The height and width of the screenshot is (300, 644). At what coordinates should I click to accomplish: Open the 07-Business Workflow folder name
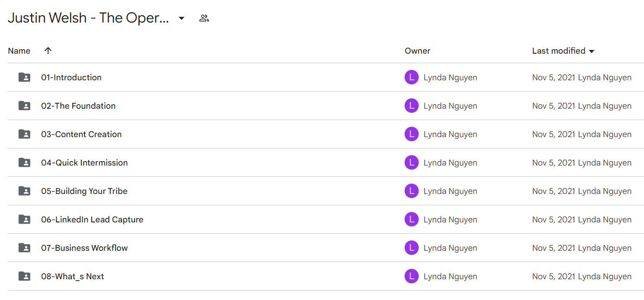(x=84, y=248)
